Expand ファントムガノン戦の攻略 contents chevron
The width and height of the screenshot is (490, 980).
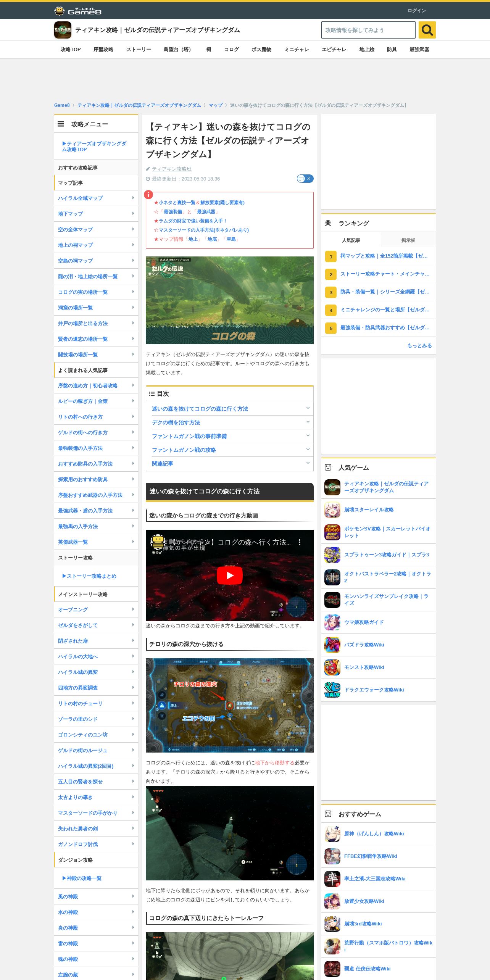(x=308, y=450)
